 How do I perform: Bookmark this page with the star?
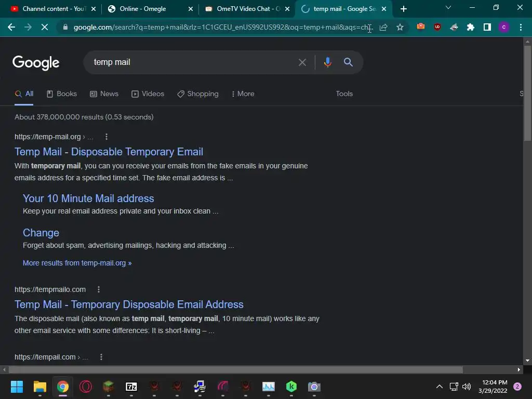400,27
